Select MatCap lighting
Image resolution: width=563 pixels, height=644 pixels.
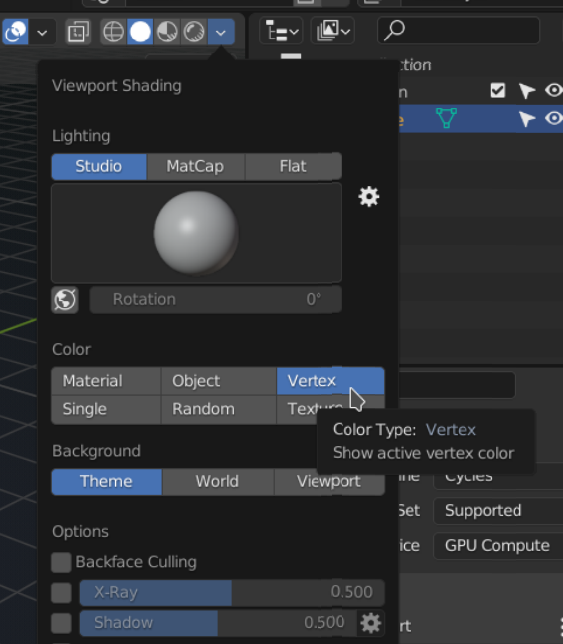tap(195, 166)
